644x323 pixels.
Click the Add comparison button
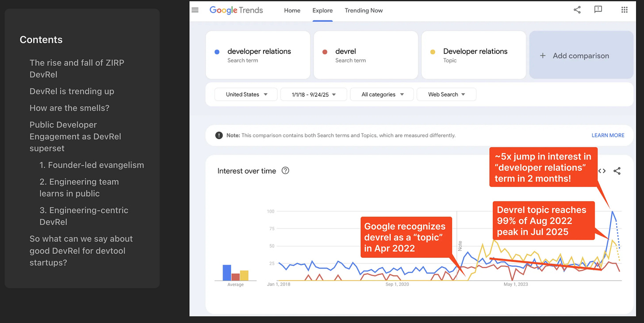pos(581,55)
